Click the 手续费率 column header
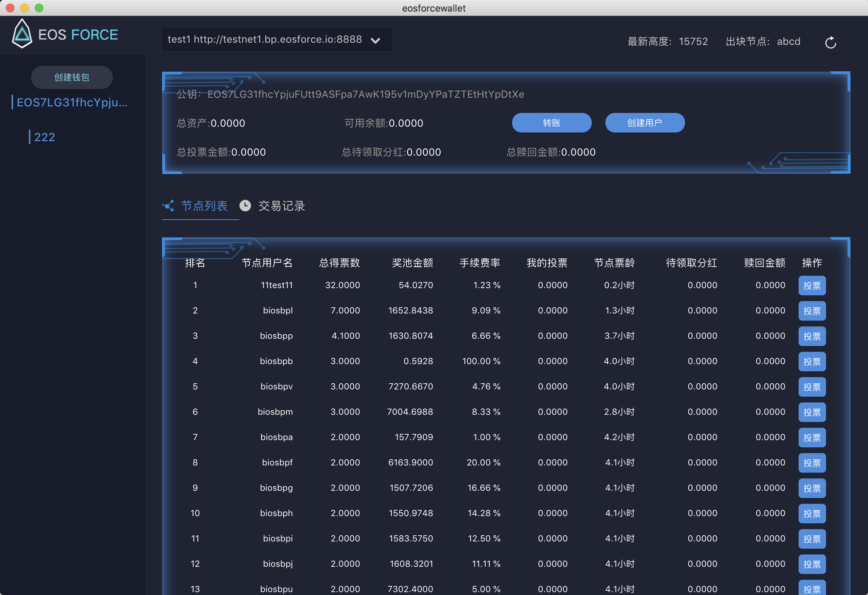The image size is (868, 595). (x=479, y=263)
